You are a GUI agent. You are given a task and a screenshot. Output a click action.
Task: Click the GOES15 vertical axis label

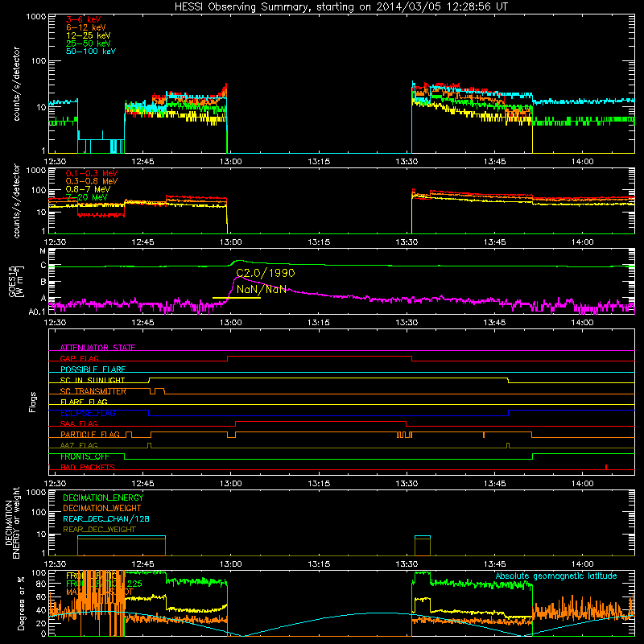point(15,281)
